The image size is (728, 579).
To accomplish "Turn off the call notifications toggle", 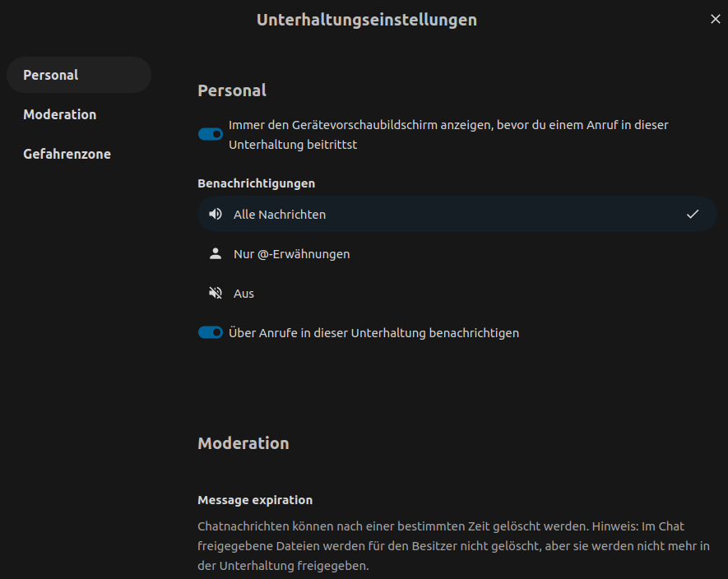I will click(211, 332).
